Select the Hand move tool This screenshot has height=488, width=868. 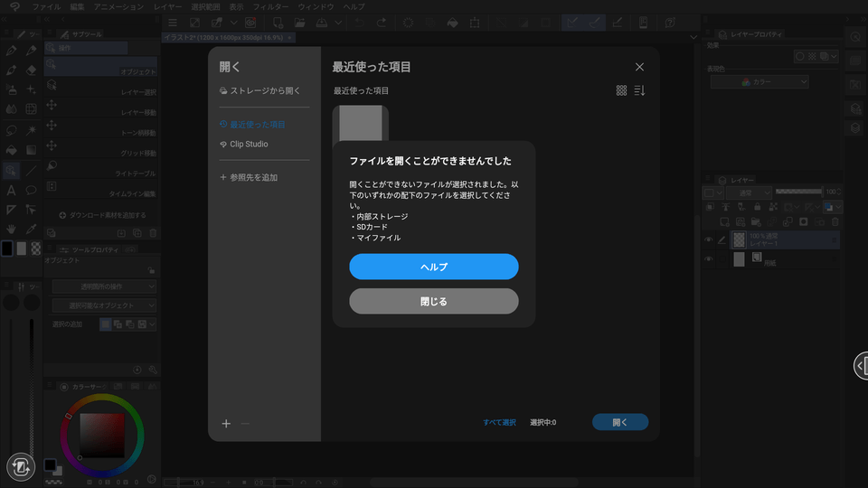[11, 229]
